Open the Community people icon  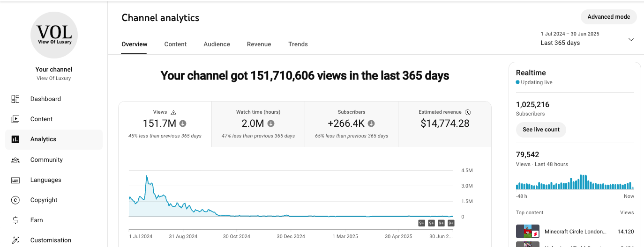(15, 160)
